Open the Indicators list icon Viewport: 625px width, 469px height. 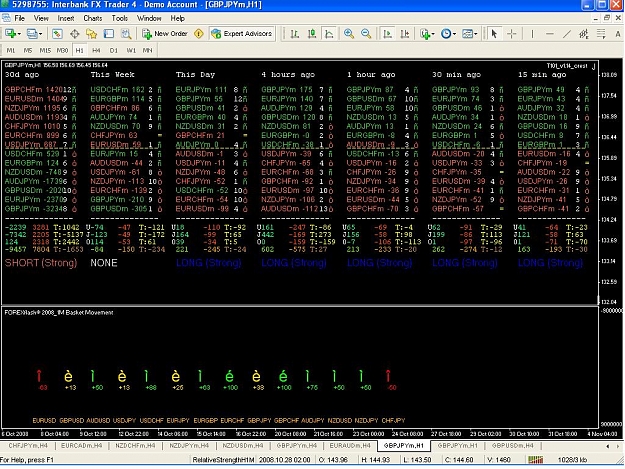click(425, 34)
